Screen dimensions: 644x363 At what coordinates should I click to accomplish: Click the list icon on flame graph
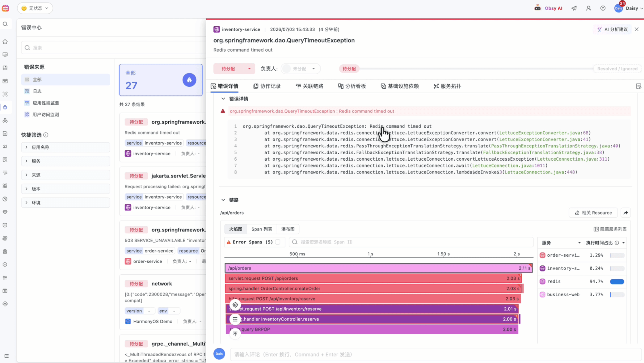[x=235, y=319]
